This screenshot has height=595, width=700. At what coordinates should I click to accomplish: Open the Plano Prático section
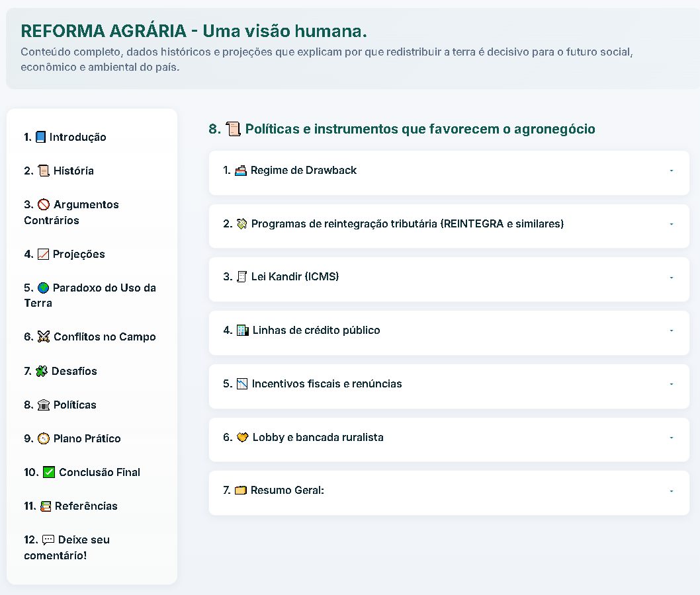(x=72, y=439)
